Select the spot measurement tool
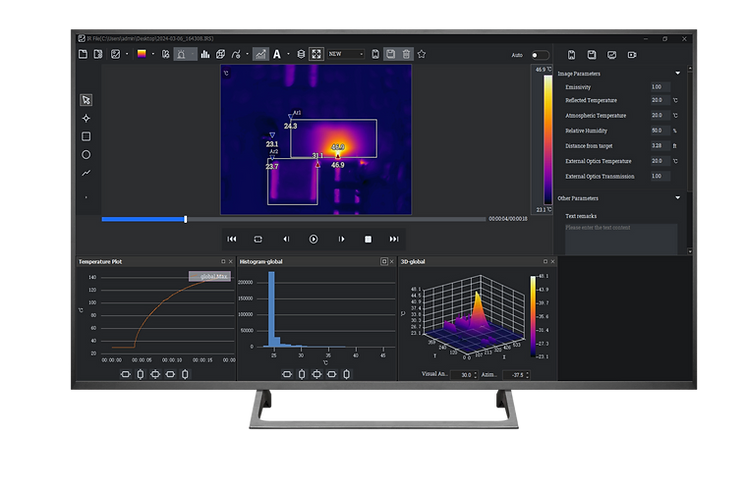Viewport: 745px width, 485px height. coord(86,118)
